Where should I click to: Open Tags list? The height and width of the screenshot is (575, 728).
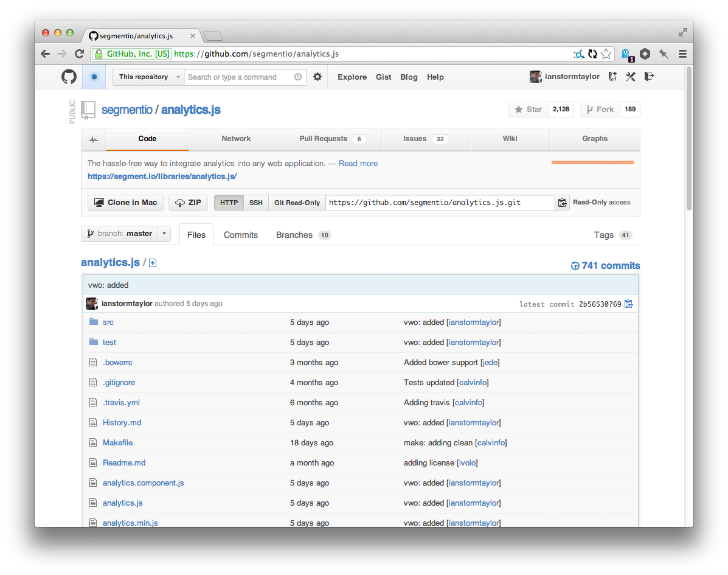pyautogui.click(x=613, y=235)
